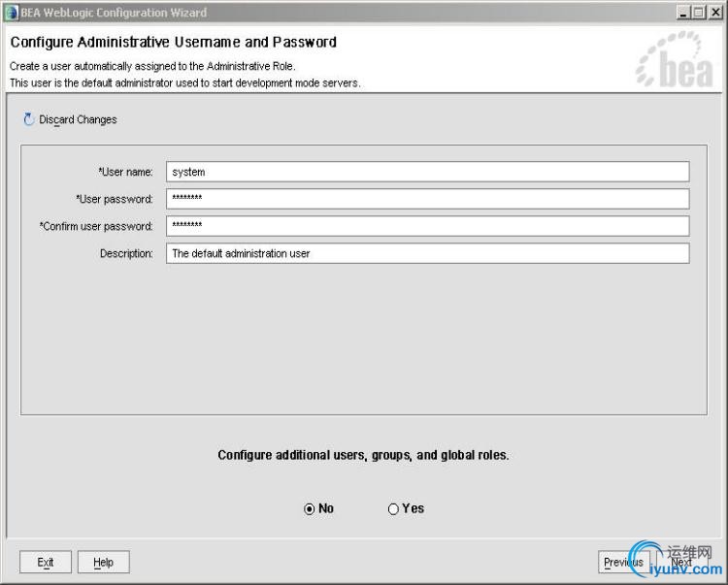Minimize the Configuration Wizard window
728x585 pixels.
(x=683, y=13)
